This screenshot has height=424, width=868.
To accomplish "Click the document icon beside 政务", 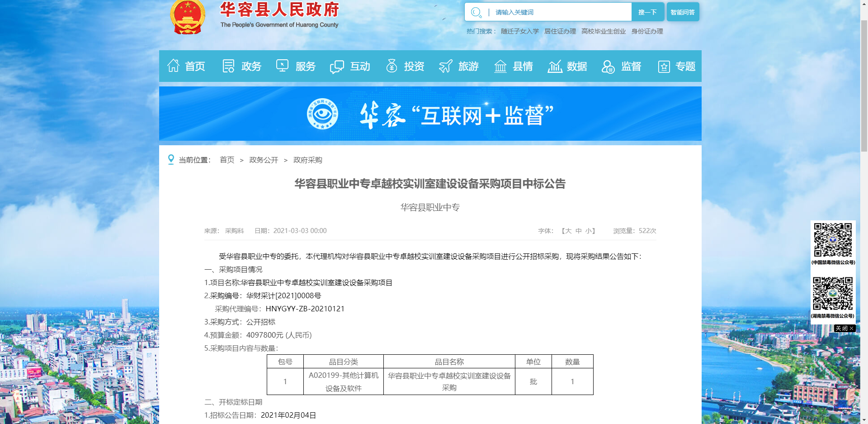I will pos(228,66).
